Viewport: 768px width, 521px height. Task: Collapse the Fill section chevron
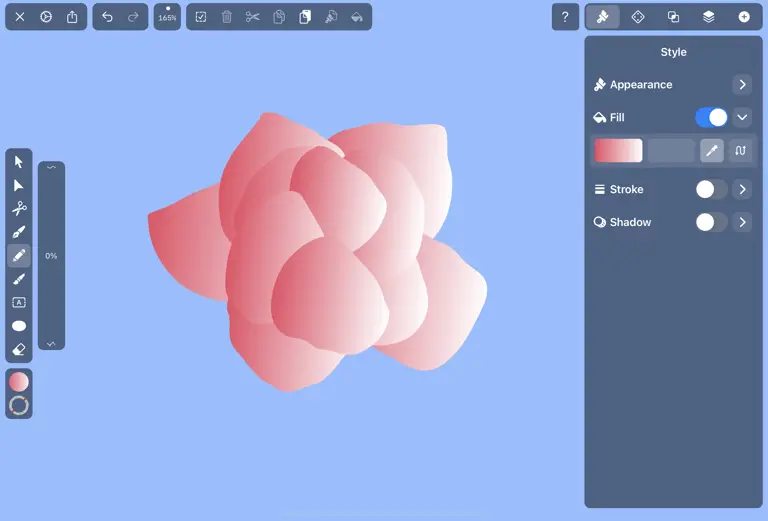click(x=743, y=118)
